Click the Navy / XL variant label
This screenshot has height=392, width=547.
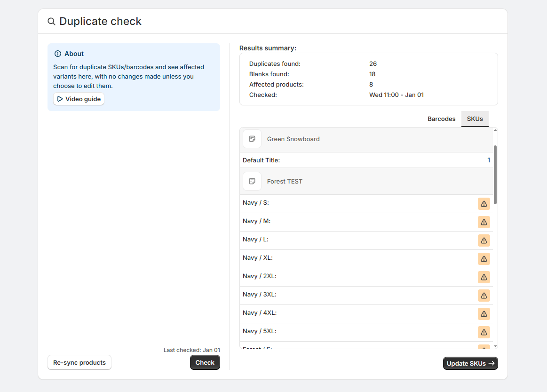tap(257, 258)
